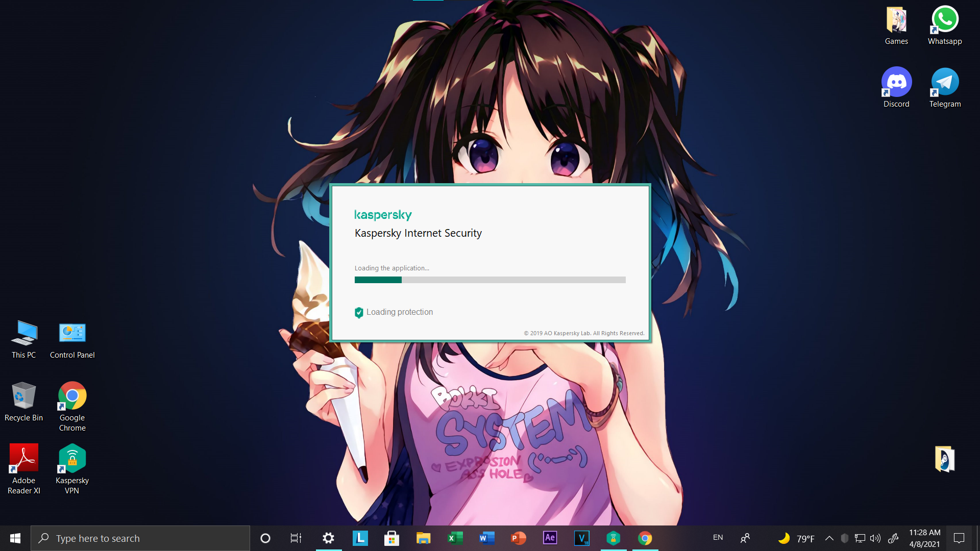Viewport: 980px width, 551px height.
Task: Open the Windows Start menu
Action: 15,538
